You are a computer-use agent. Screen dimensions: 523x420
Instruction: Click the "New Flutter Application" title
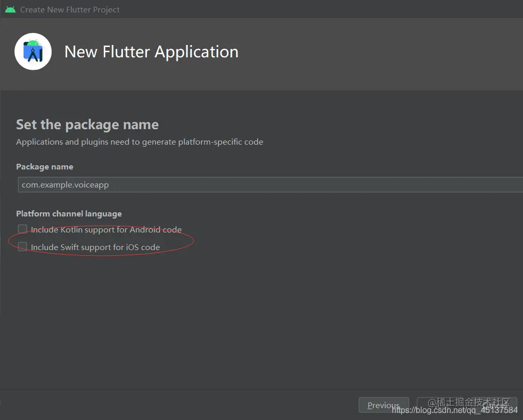pos(151,52)
